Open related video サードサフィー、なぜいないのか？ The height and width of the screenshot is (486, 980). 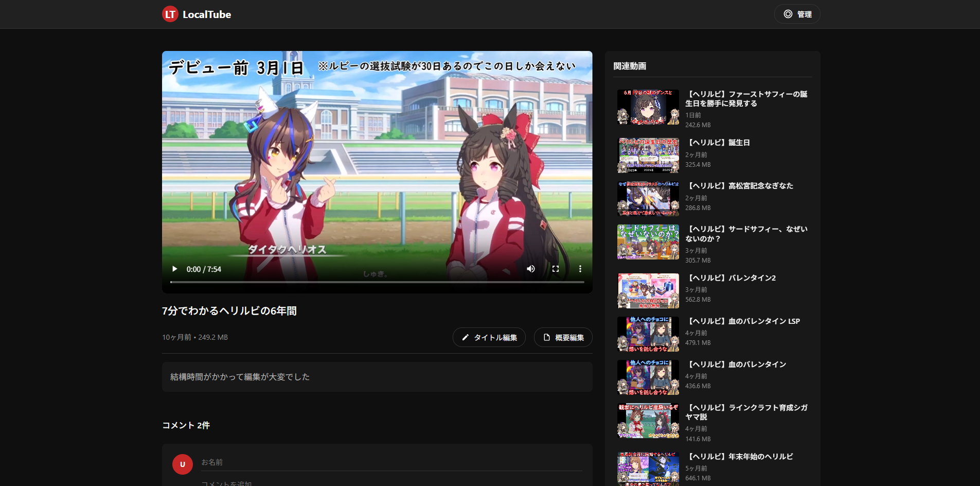(x=746, y=234)
